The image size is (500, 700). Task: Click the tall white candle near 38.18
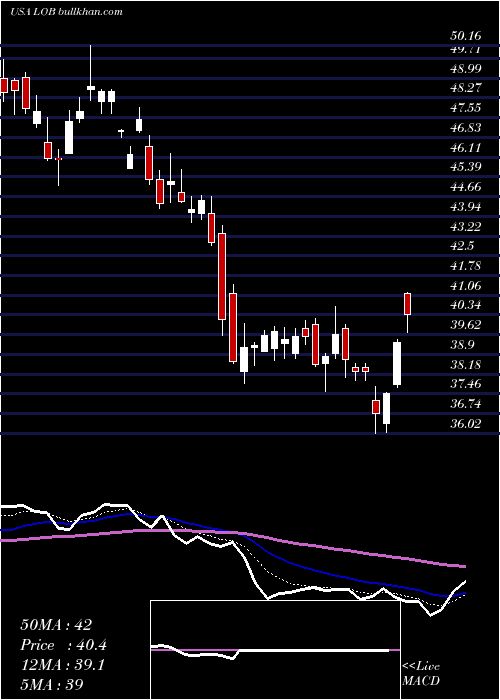point(396,363)
